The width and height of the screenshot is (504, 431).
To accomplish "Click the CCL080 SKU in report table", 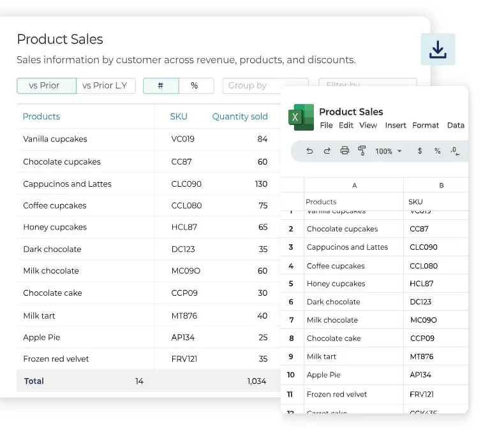I will [x=186, y=205].
